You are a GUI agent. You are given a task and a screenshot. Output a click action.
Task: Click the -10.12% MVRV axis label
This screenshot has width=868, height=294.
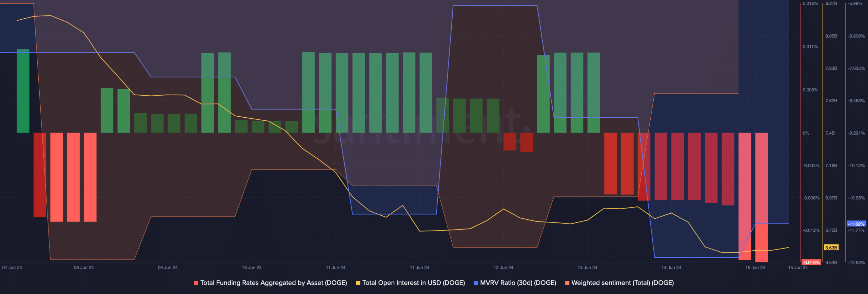[856, 165]
